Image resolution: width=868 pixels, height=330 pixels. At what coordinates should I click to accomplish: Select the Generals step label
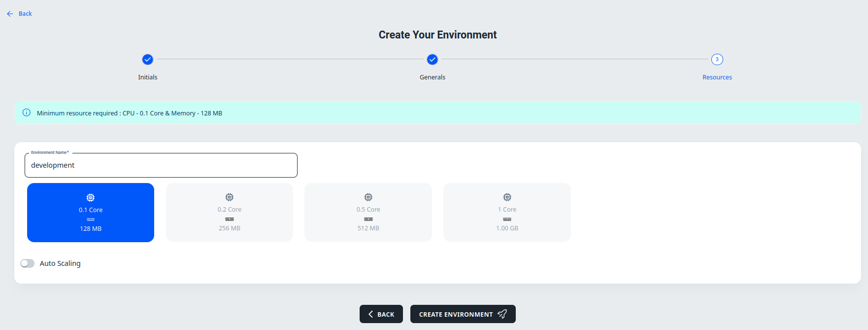click(x=433, y=77)
